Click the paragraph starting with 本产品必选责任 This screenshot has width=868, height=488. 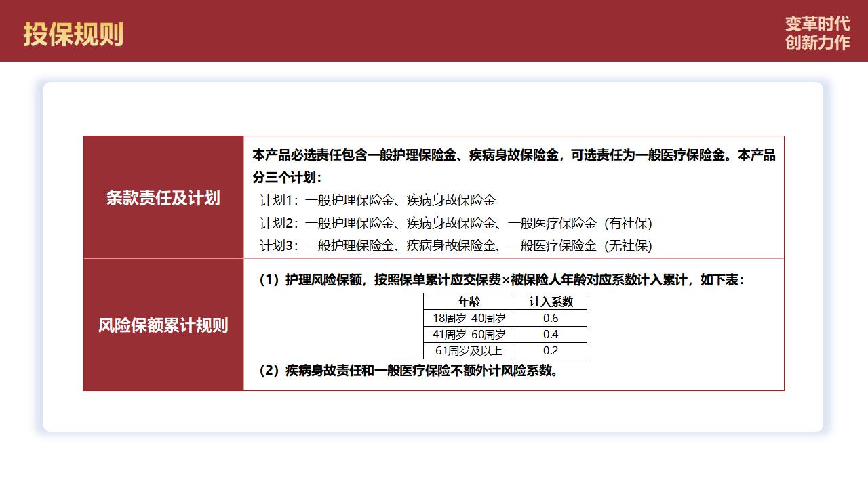click(x=513, y=155)
